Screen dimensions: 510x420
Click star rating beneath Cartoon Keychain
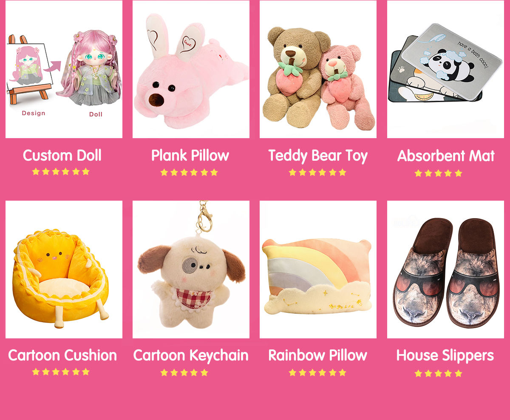tap(184, 373)
